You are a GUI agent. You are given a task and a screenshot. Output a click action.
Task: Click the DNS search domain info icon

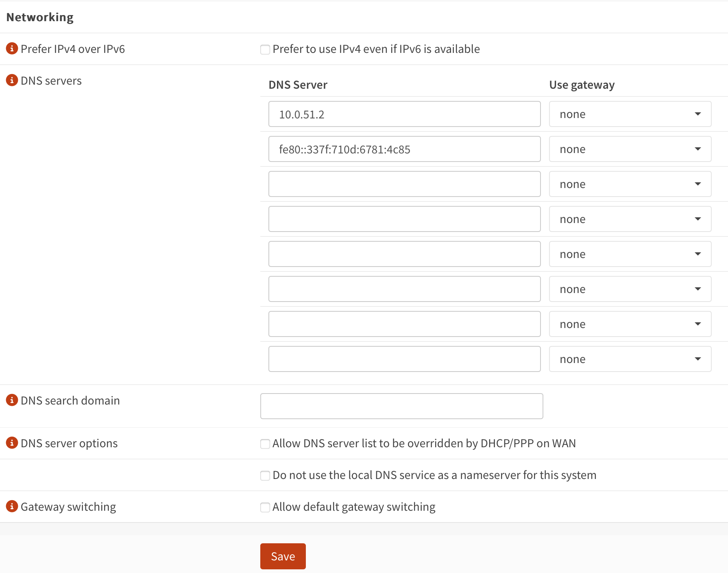point(12,400)
